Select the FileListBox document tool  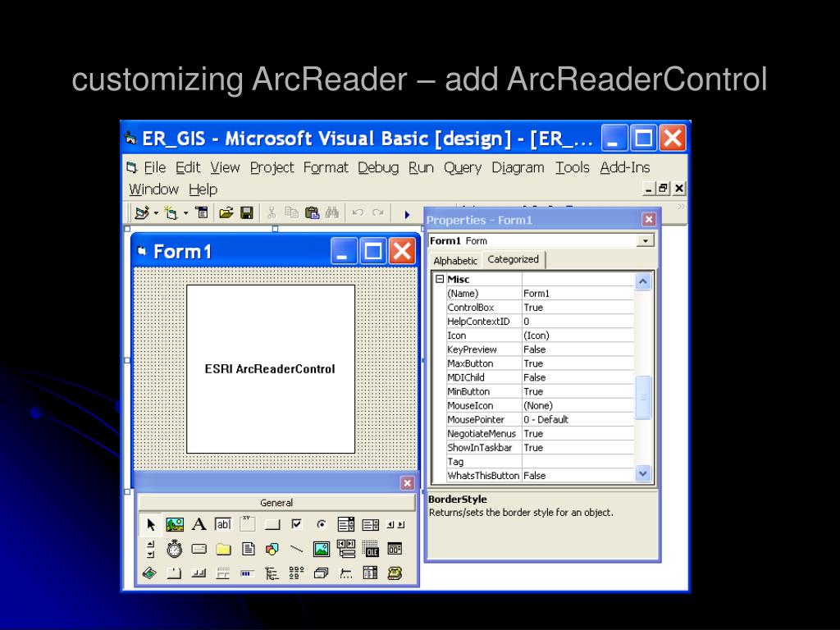pyautogui.click(x=248, y=549)
